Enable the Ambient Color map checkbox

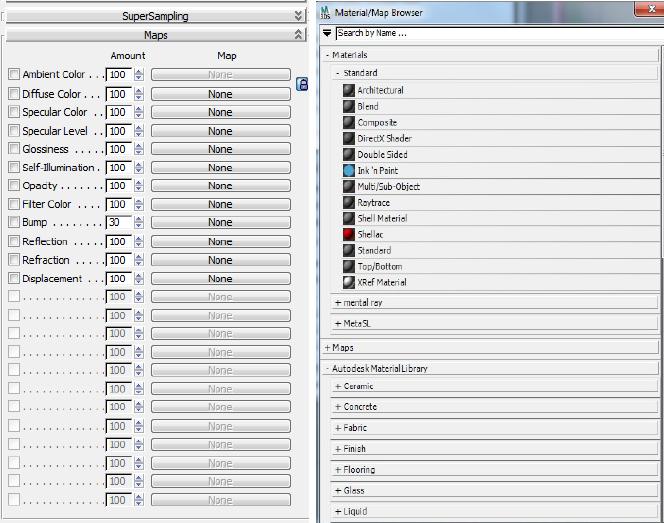14,74
